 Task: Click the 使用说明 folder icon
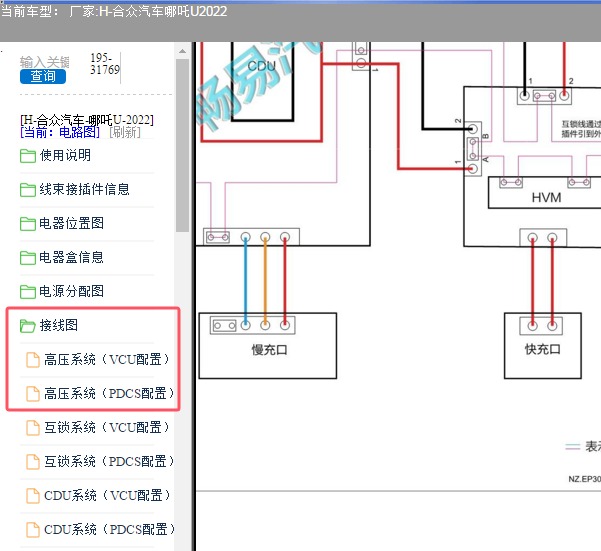28,156
